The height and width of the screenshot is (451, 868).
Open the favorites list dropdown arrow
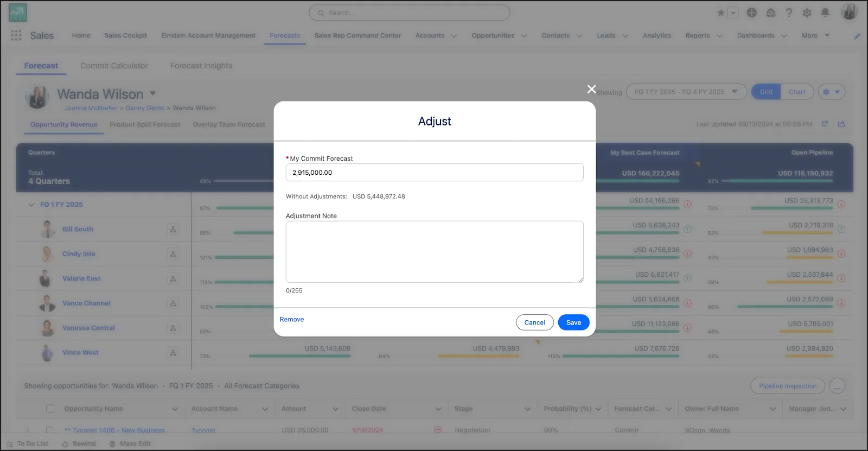[733, 12]
